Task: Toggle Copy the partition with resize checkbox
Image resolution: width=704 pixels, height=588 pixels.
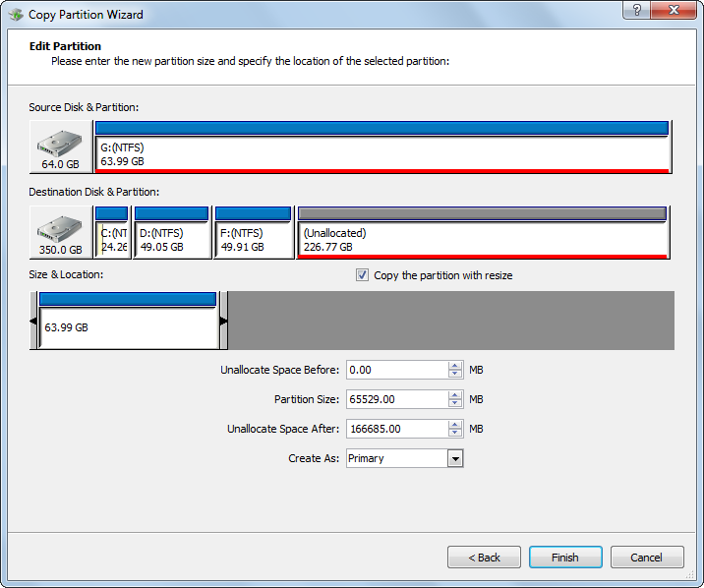Action: (x=362, y=275)
